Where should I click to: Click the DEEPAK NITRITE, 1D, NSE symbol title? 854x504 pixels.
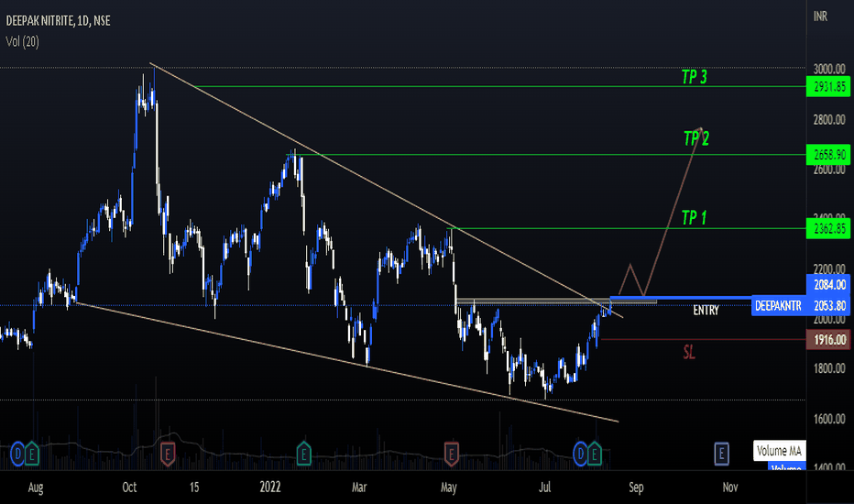pyautogui.click(x=59, y=21)
